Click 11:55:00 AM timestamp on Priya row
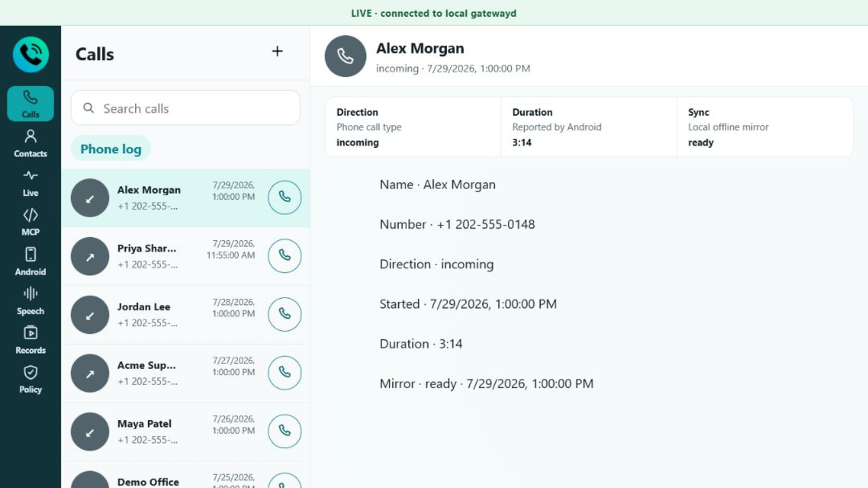 (x=231, y=255)
